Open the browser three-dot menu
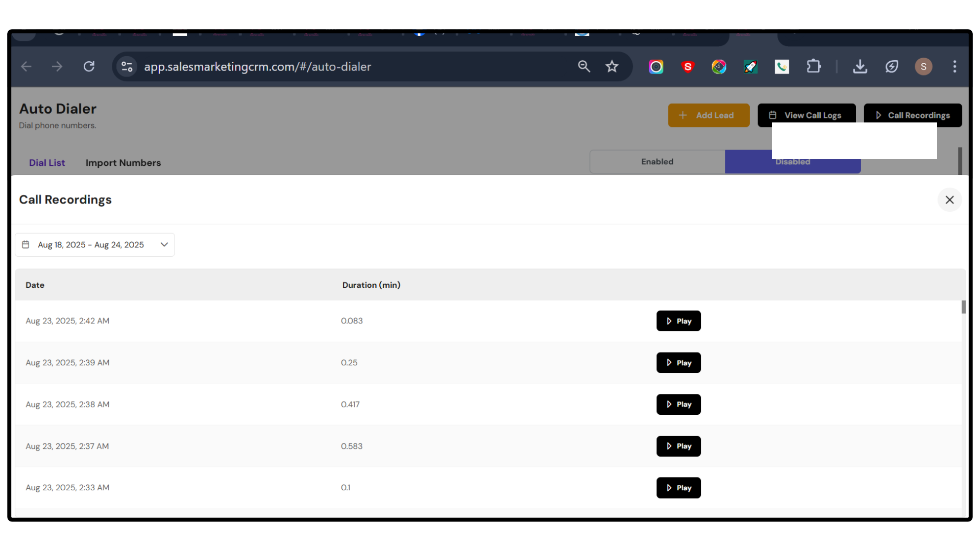Screen dimensions: 980x551 tap(954, 66)
